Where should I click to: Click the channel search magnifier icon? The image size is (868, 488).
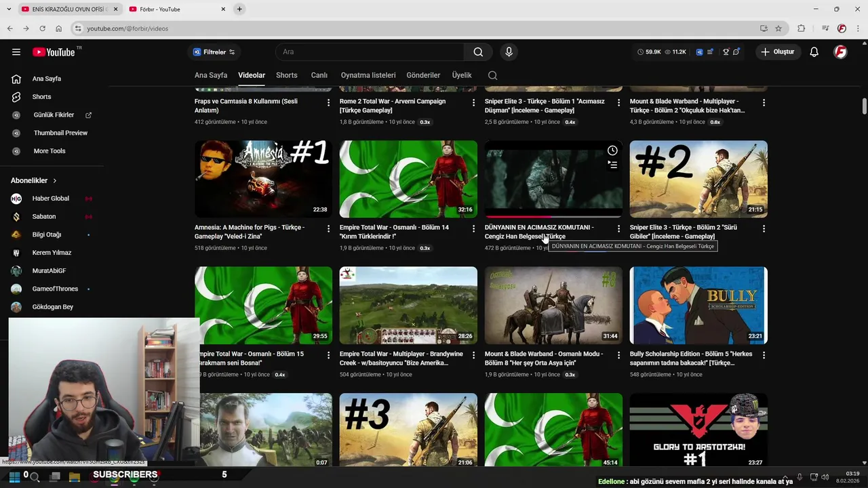493,75
